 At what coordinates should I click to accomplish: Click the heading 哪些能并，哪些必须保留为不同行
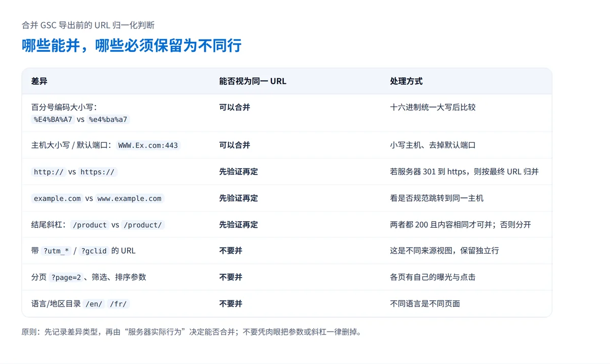point(132,46)
